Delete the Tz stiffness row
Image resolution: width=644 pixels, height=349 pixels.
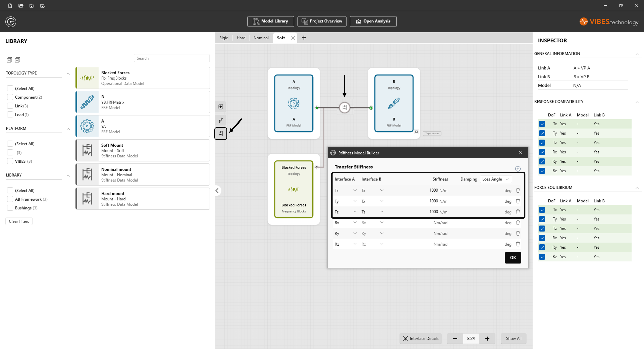[518, 212]
